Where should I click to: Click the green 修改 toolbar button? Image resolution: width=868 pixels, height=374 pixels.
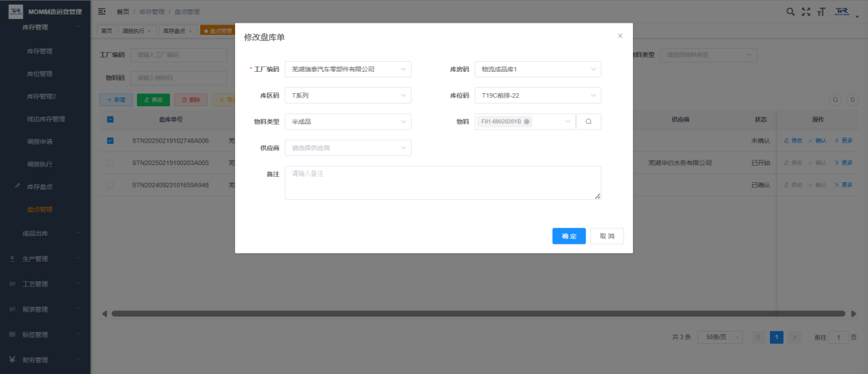153,100
